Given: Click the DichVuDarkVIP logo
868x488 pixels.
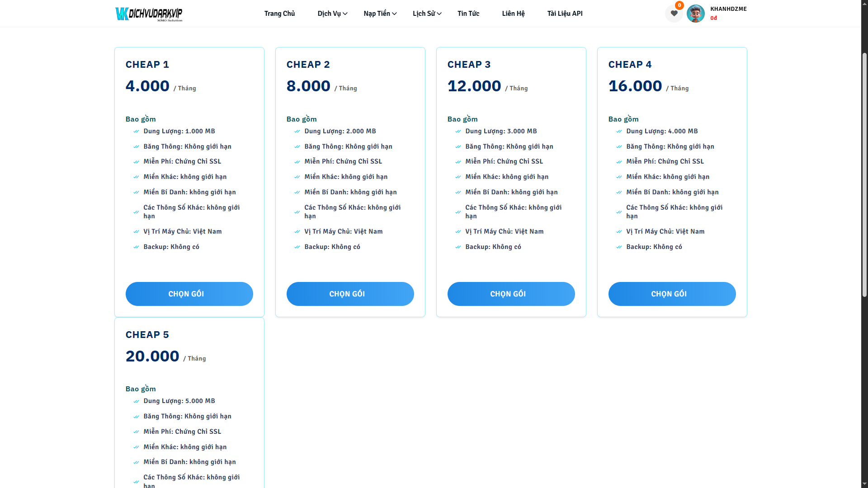Looking at the screenshot, I should pos(149,14).
